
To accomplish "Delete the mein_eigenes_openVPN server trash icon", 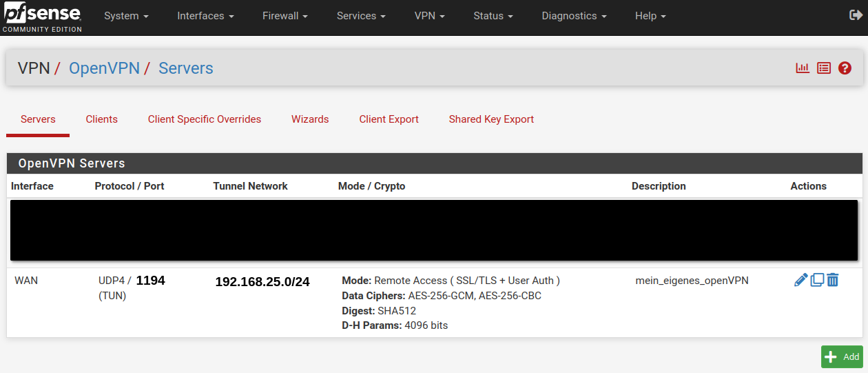I will coord(832,280).
